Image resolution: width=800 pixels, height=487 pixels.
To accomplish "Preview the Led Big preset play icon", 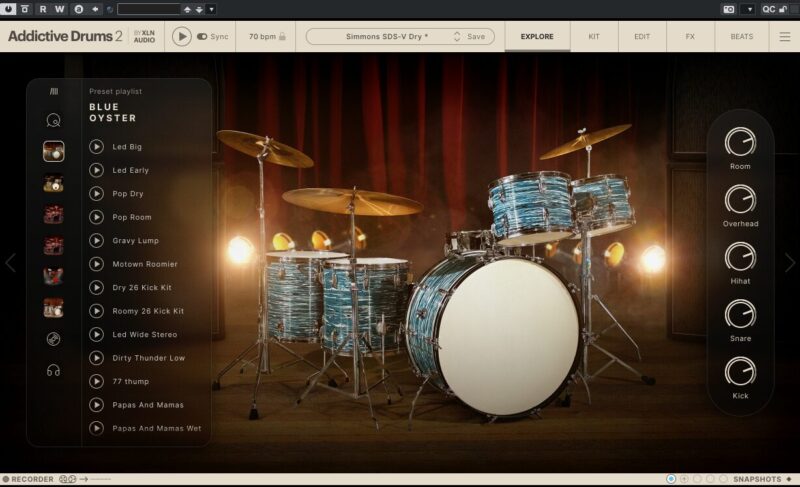I will click(x=96, y=147).
